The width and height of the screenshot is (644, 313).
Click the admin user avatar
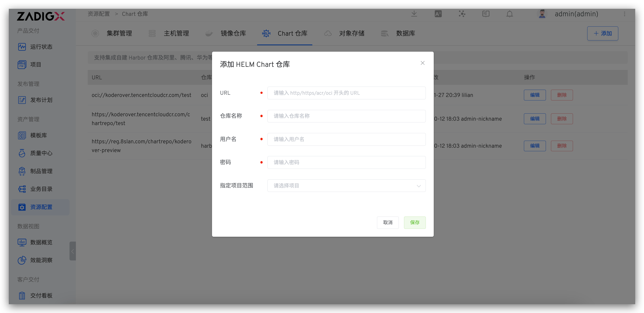point(542,14)
